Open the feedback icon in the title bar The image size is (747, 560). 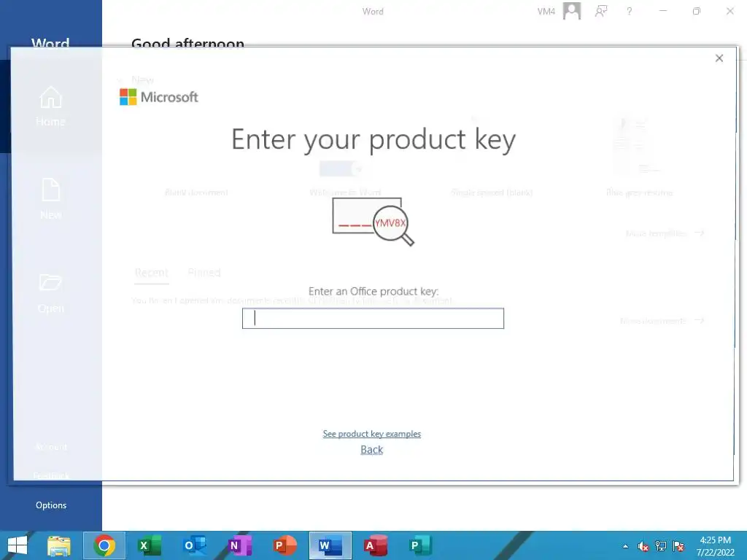(601, 11)
